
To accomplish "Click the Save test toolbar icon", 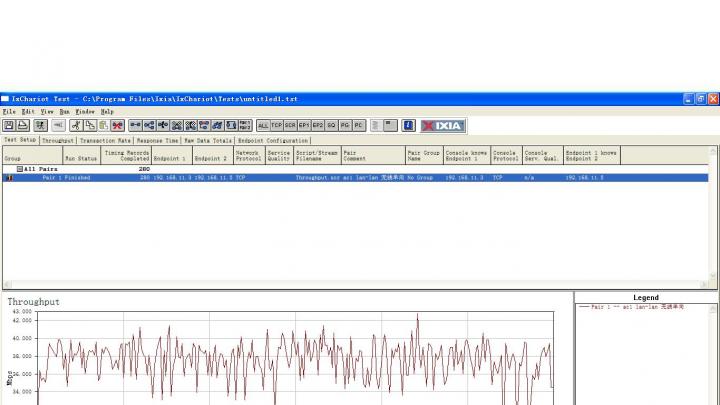I will point(9,125).
